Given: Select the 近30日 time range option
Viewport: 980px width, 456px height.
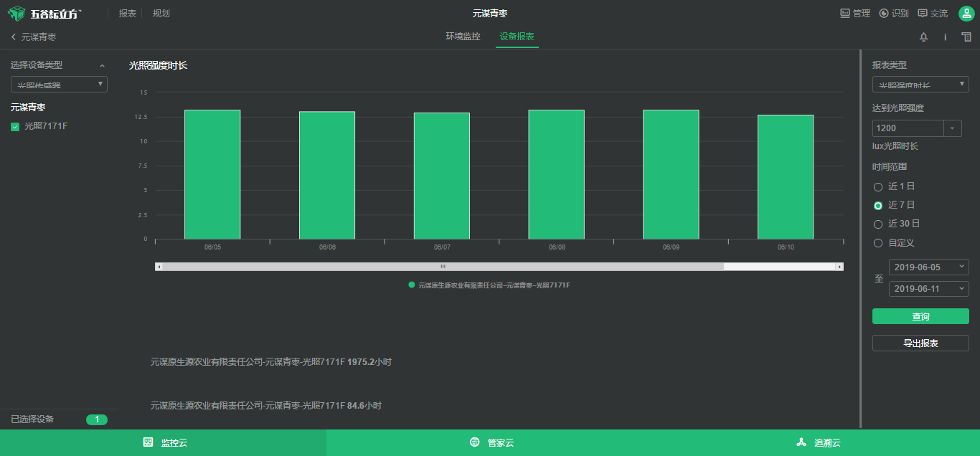Looking at the screenshot, I should coord(878,224).
